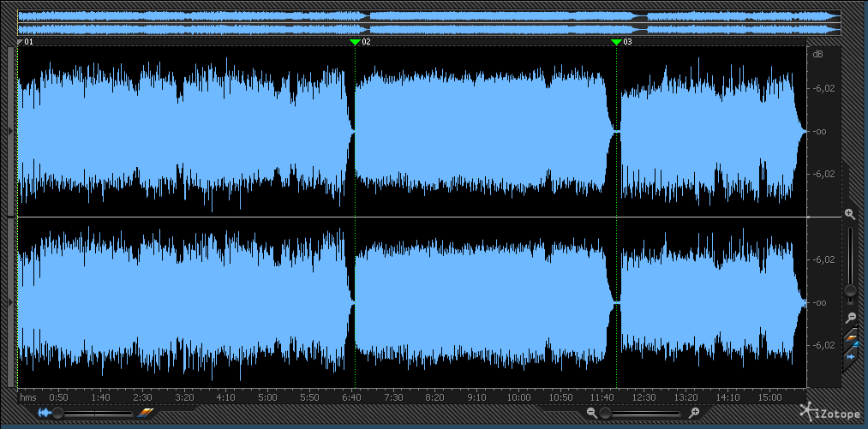Click the horizontal zoom out magnifier
This screenshot has width=868, height=429.
591,413
